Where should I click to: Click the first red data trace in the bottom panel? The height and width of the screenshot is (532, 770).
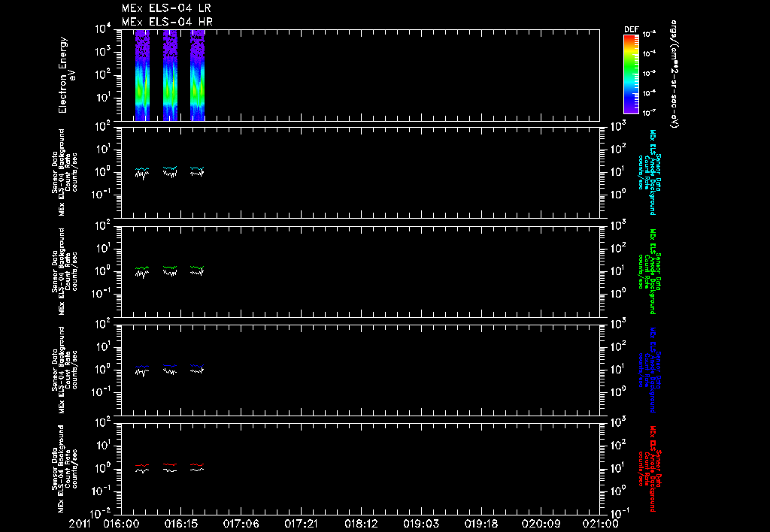pos(142,465)
